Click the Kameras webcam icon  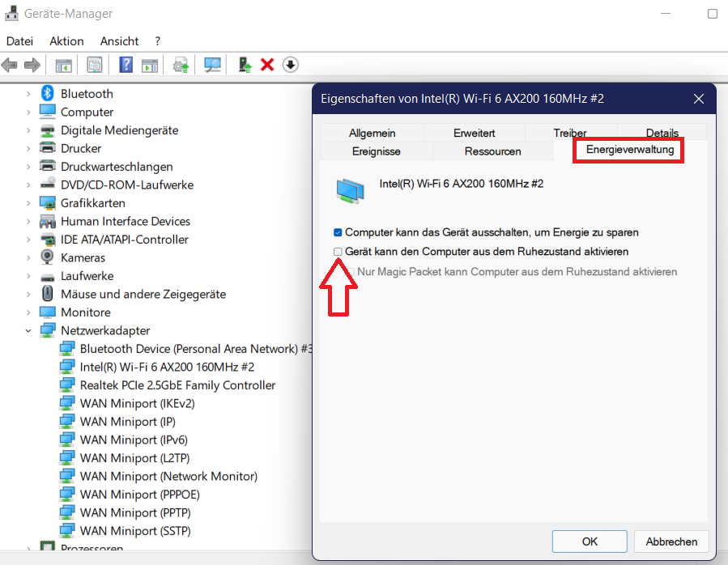(x=47, y=257)
